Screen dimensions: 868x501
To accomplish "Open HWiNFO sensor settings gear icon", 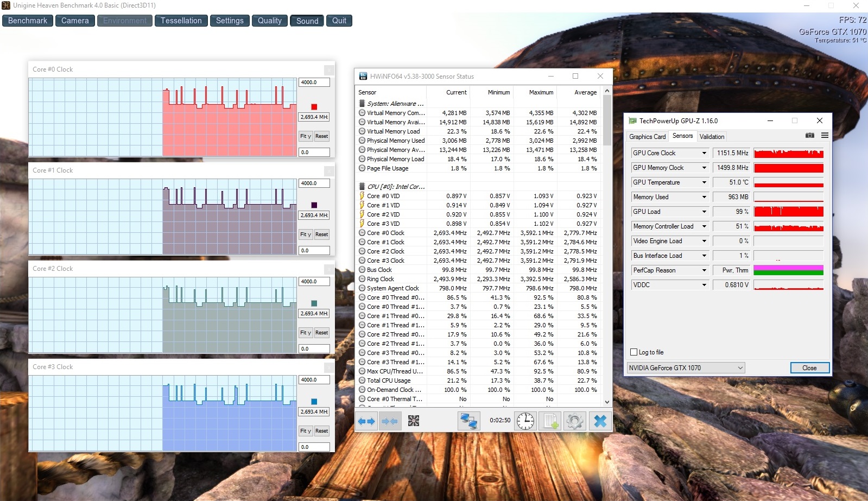I will [574, 421].
